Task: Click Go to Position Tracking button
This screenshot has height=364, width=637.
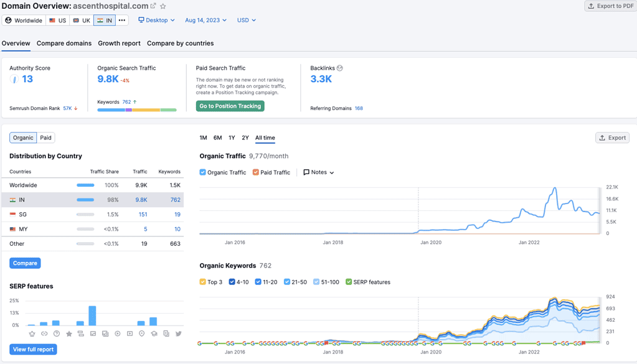Action: point(230,106)
